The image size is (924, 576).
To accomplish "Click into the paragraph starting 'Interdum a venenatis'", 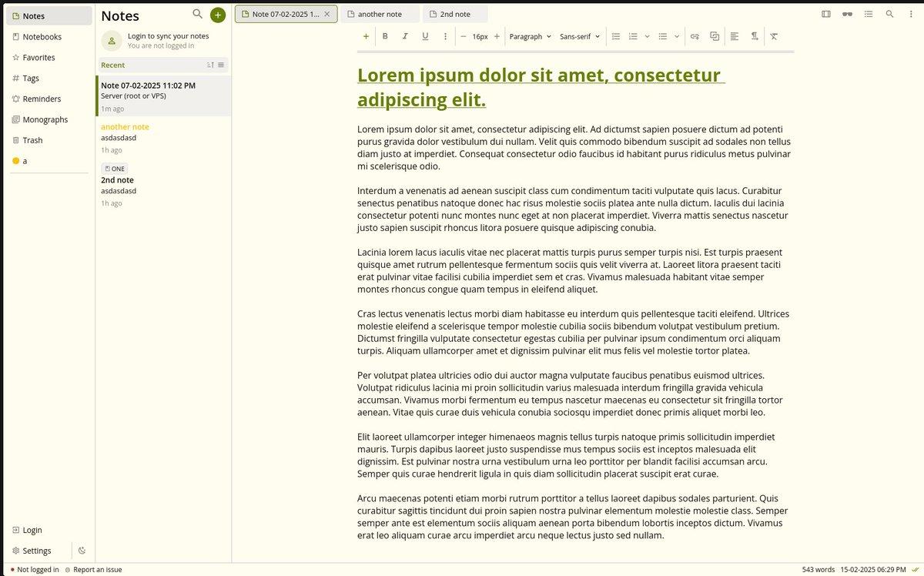I will [x=574, y=209].
